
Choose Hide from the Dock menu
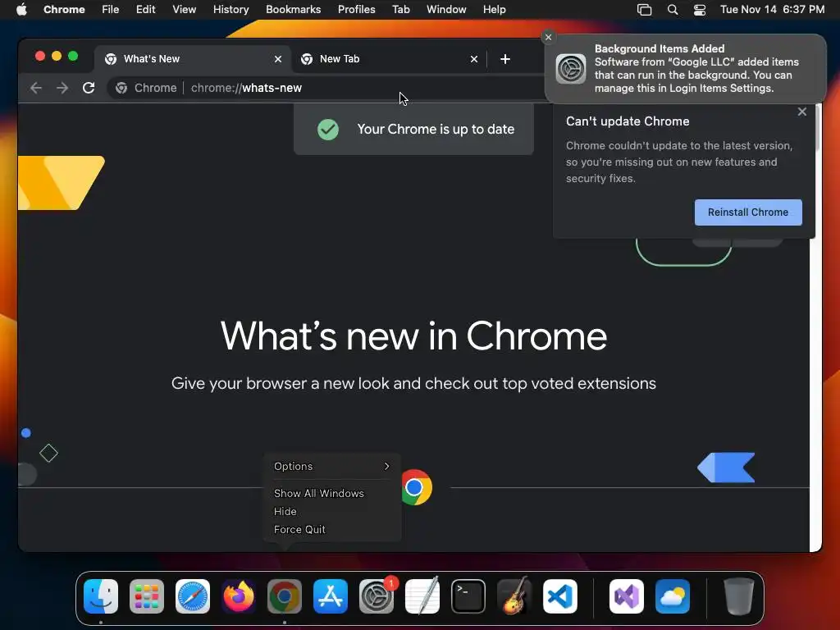(285, 512)
